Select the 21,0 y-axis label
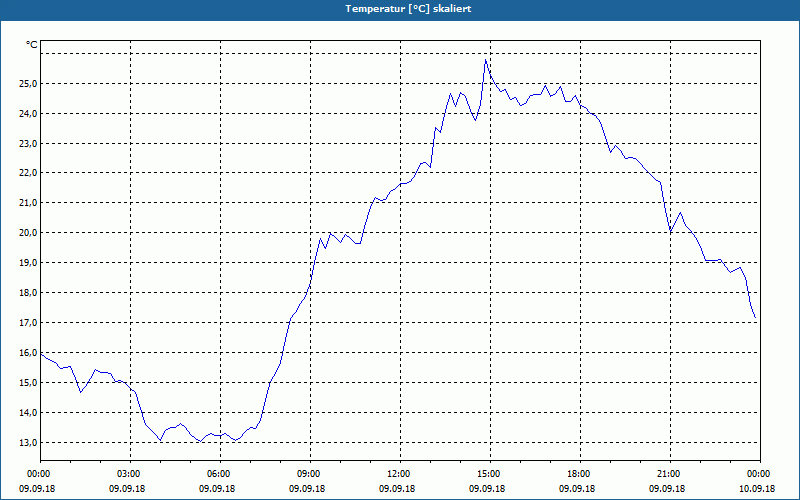 click(x=28, y=203)
